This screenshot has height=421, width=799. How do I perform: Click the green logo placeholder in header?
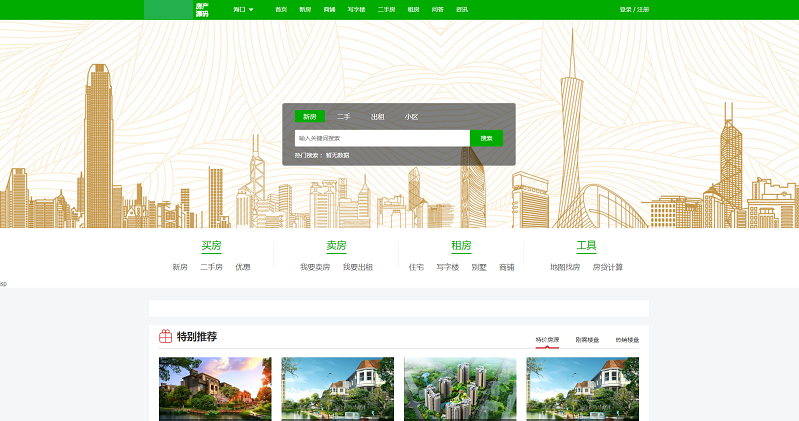[x=168, y=10]
